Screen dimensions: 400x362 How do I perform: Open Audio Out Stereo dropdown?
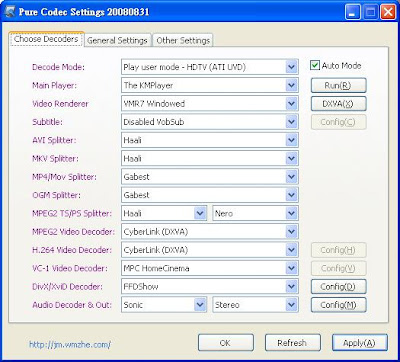[256, 305]
